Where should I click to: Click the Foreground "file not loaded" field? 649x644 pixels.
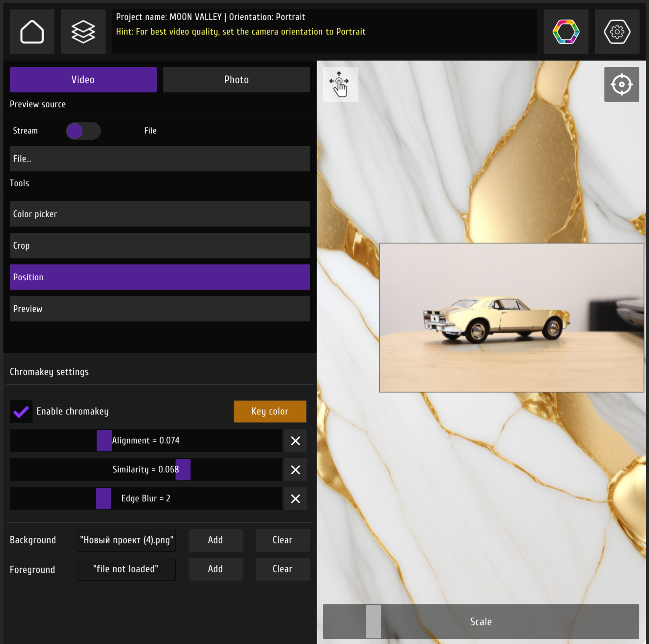coord(126,569)
